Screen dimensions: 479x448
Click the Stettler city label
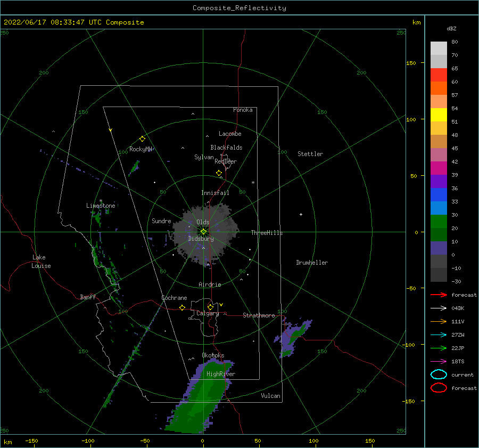(x=310, y=154)
